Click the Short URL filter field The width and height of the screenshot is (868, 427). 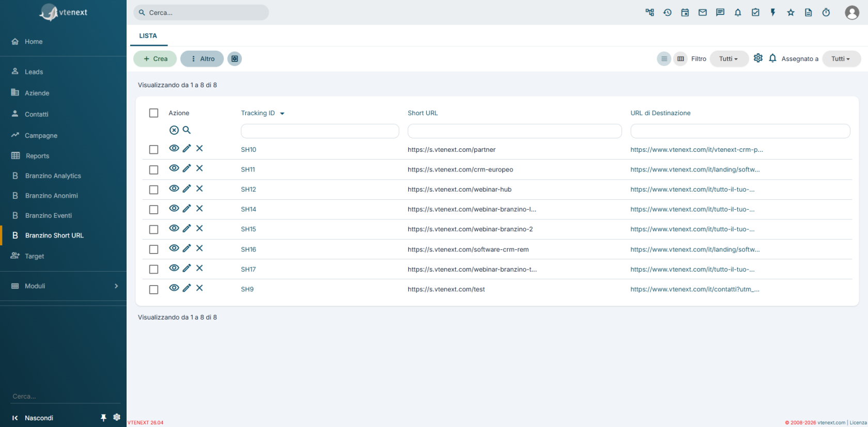(515, 131)
